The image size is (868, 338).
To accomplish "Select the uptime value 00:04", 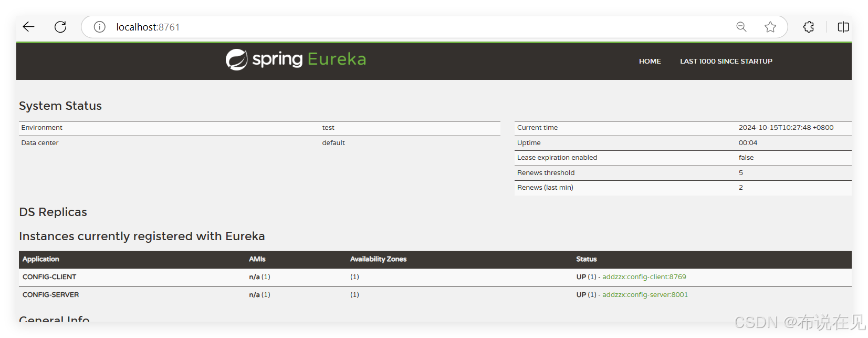I will (x=748, y=143).
